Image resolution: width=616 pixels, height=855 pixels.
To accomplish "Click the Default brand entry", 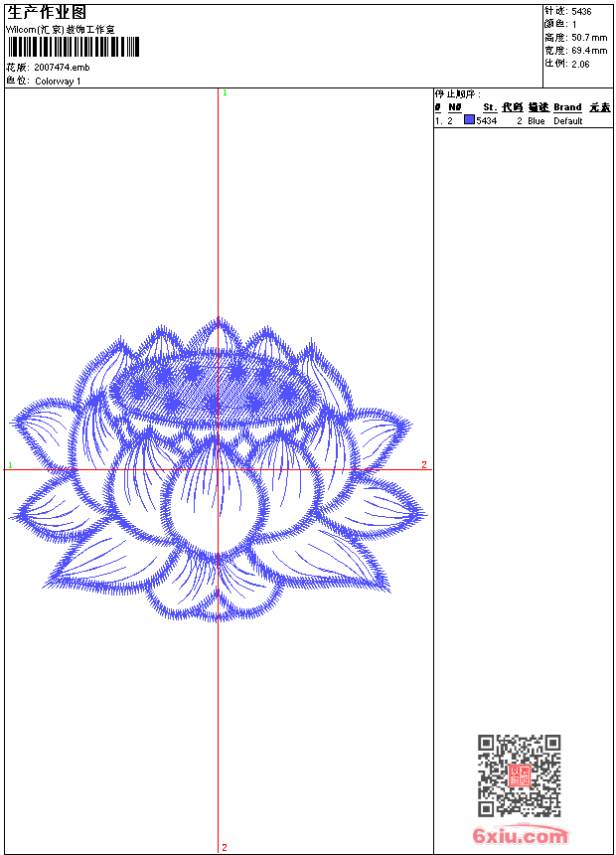I will [568, 121].
